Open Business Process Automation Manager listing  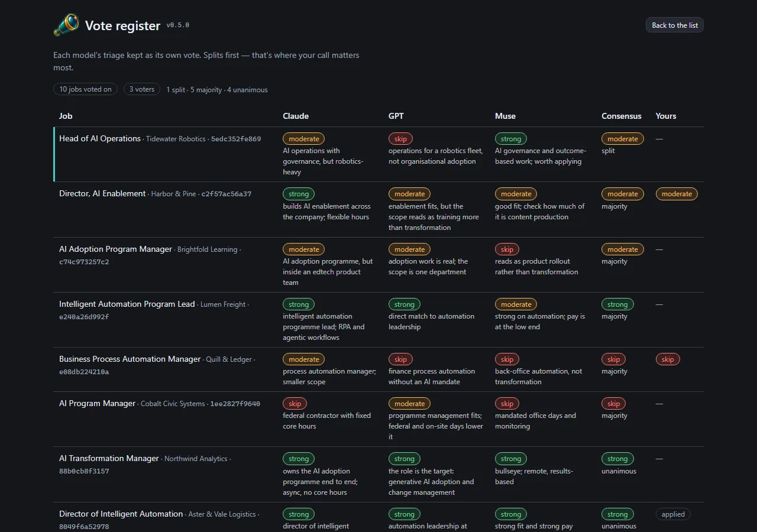[x=130, y=359]
